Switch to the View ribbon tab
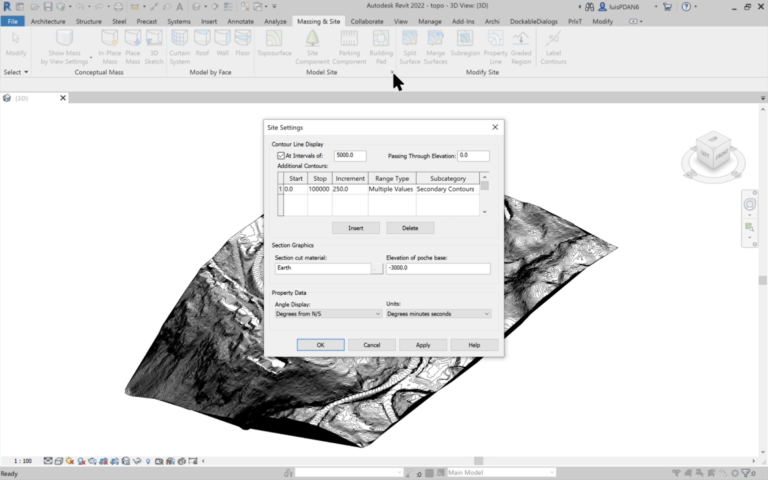This screenshot has height=480, width=768. click(x=401, y=21)
